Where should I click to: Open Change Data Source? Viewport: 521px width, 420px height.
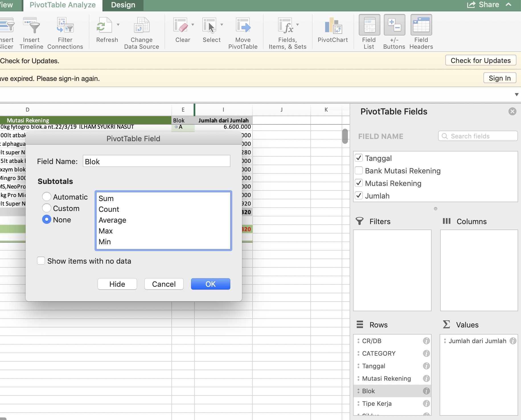click(141, 31)
